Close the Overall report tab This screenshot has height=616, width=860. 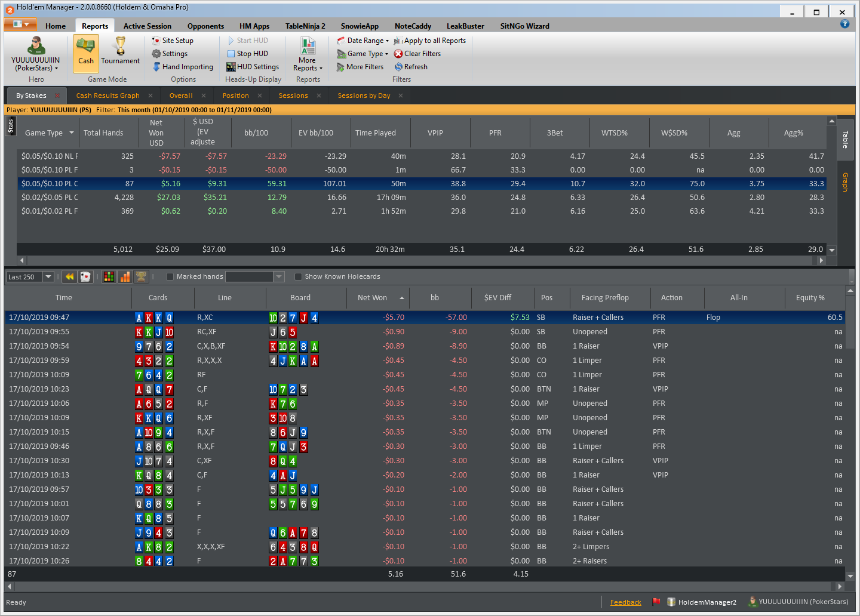[204, 96]
